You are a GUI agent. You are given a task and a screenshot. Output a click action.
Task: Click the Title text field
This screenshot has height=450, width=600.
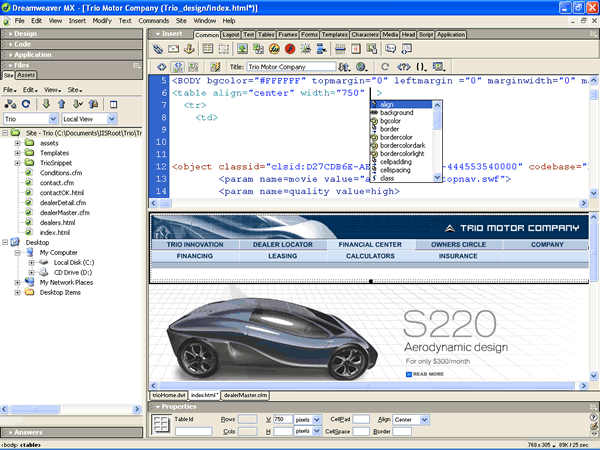tap(291, 67)
